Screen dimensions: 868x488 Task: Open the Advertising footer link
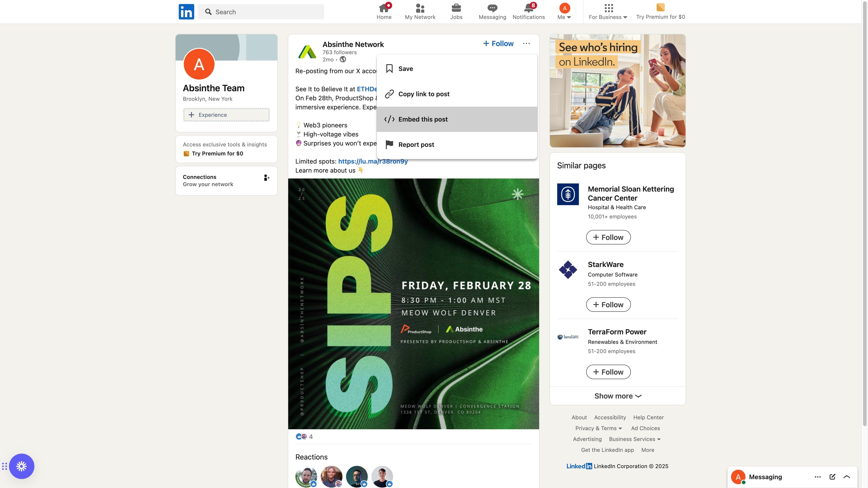point(587,439)
